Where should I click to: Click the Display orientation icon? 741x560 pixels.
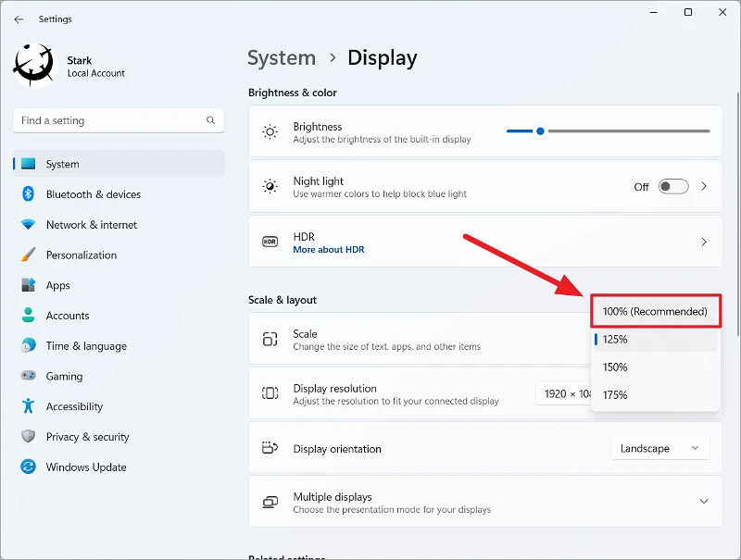270,448
